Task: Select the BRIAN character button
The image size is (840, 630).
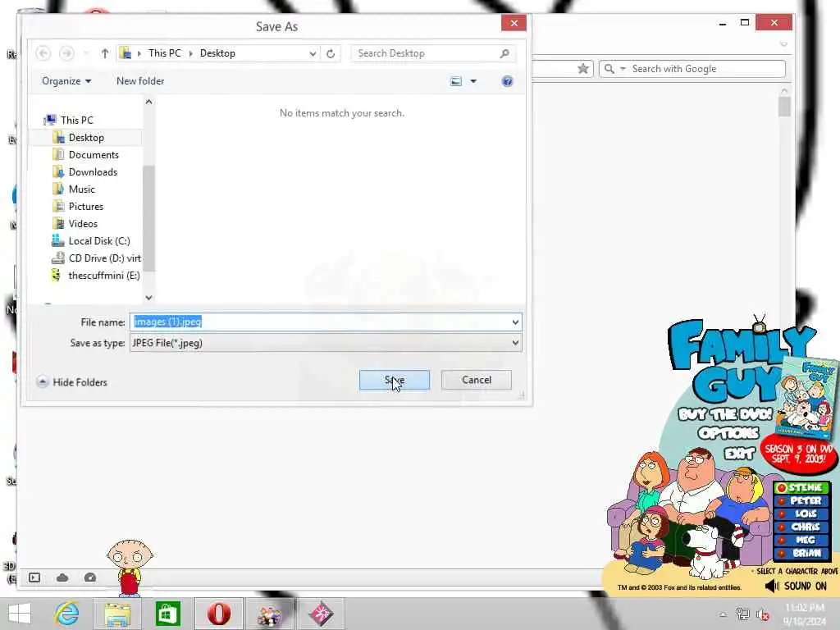Action: click(x=801, y=553)
